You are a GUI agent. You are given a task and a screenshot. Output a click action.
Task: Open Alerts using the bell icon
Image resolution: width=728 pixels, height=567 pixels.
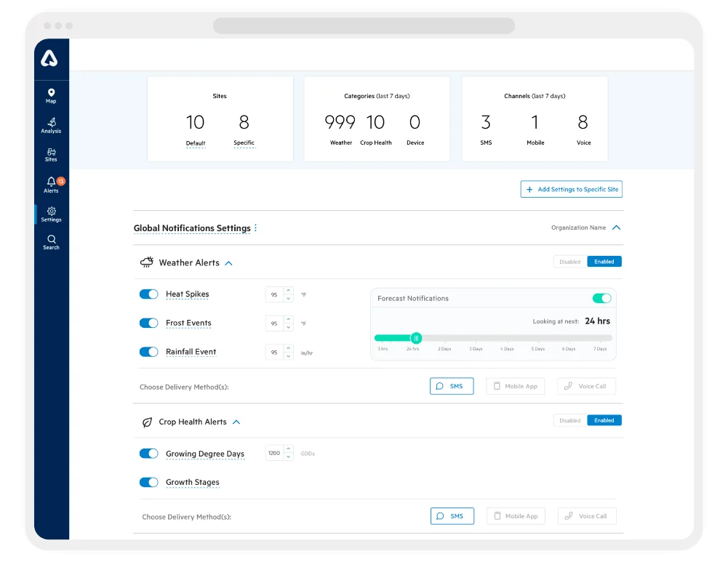coord(51,184)
